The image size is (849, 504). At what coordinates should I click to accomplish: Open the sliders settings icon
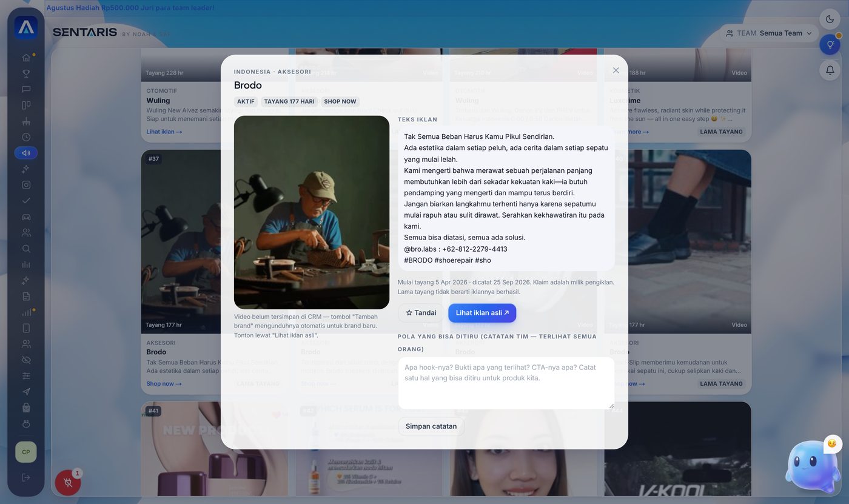(x=26, y=376)
